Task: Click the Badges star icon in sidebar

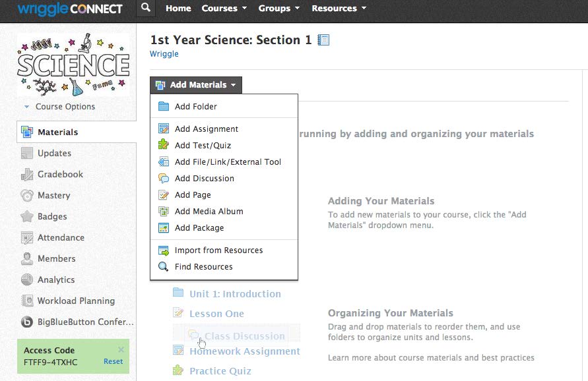Action: click(27, 216)
